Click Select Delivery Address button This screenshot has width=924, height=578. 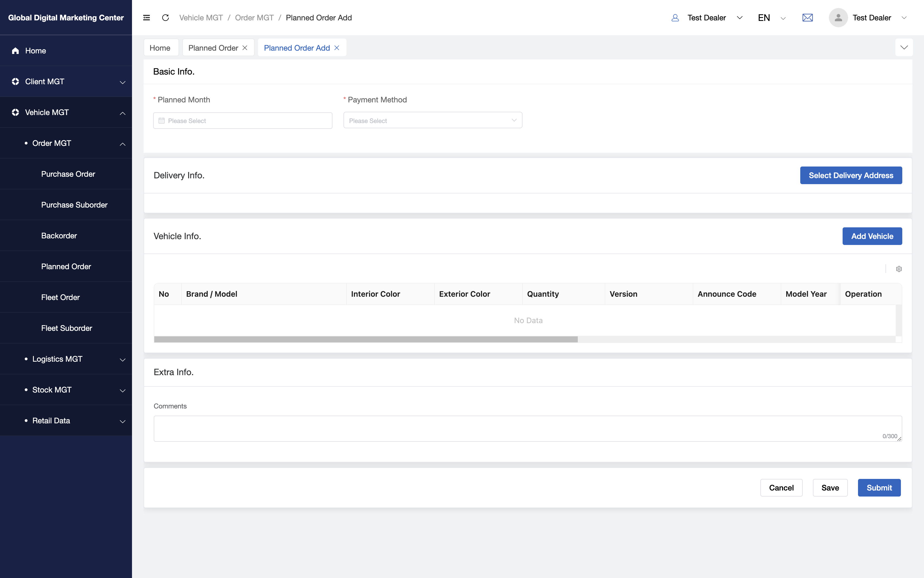tap(851, 176)
